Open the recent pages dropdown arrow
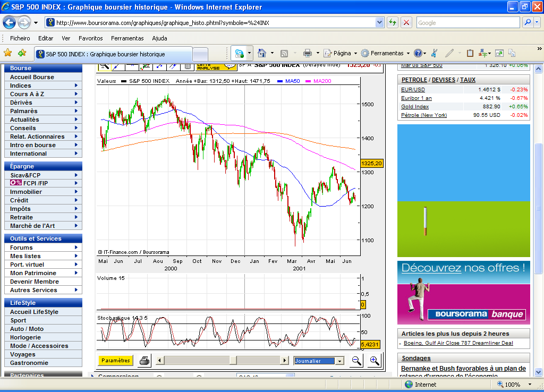The width and height of the screenshot is (544, 392). point(36,23)
